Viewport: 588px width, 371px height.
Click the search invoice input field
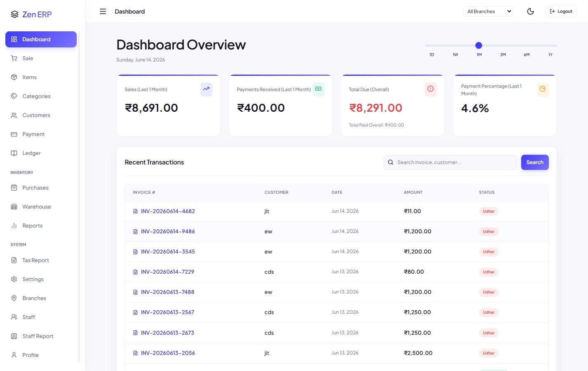click(x=450, y=162)
